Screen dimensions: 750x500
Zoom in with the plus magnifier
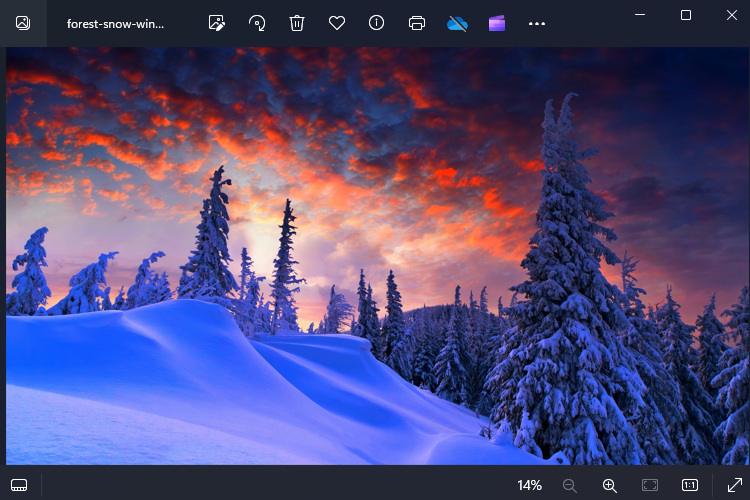coord(609,486)
